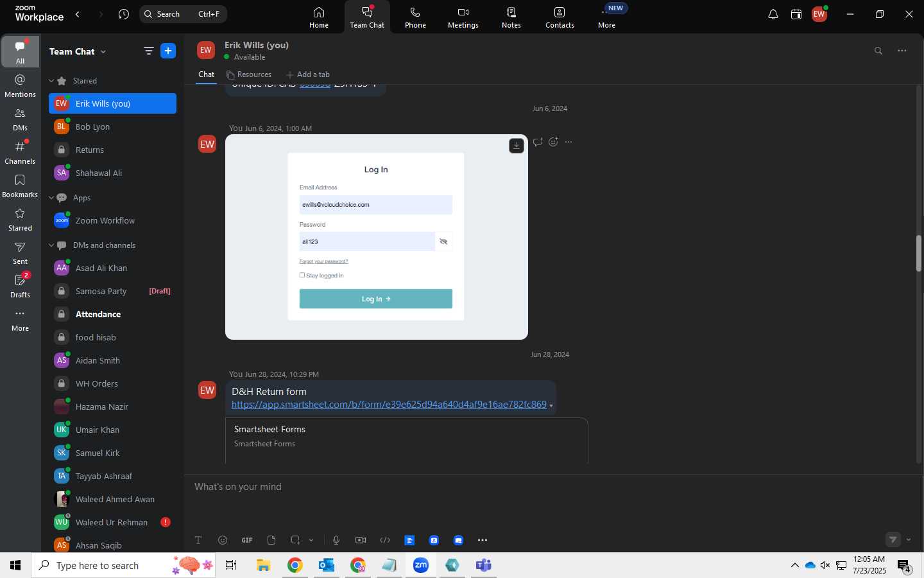Open Channels in the left sidebar
The height and width of the screenshot is (578, 924).
(x=21, y=152)
